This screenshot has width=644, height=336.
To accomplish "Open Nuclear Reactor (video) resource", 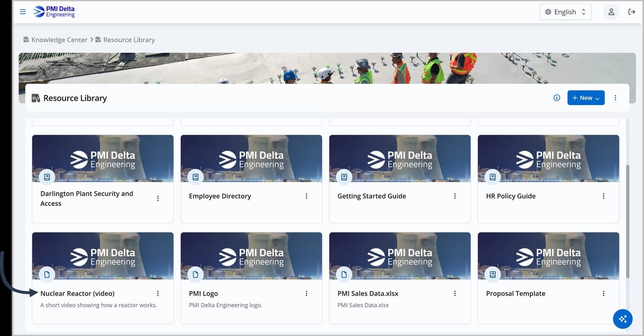I will (x=77, y=293).
